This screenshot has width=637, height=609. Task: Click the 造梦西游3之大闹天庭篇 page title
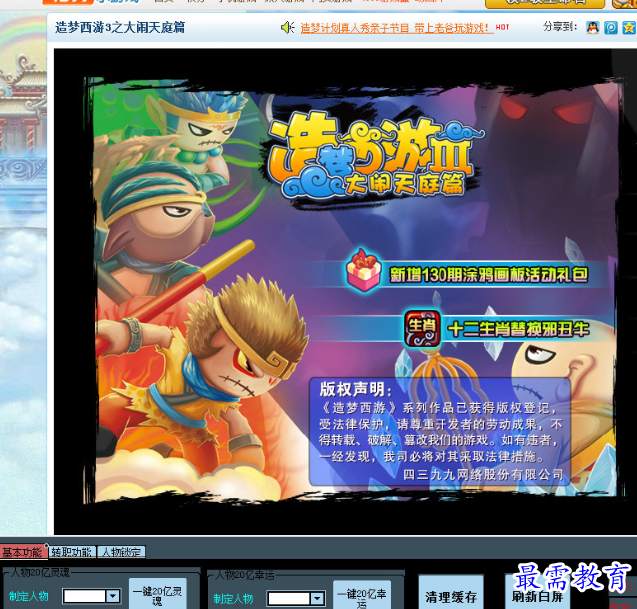pos(120,28)
